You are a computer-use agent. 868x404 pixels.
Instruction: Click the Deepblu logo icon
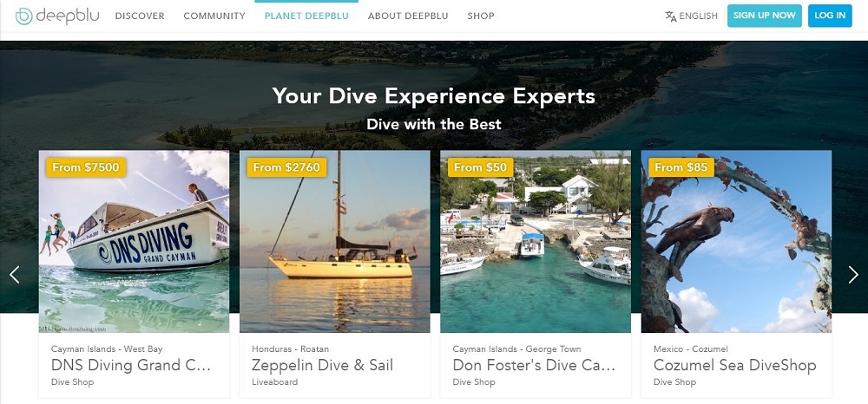pos(23,16)
